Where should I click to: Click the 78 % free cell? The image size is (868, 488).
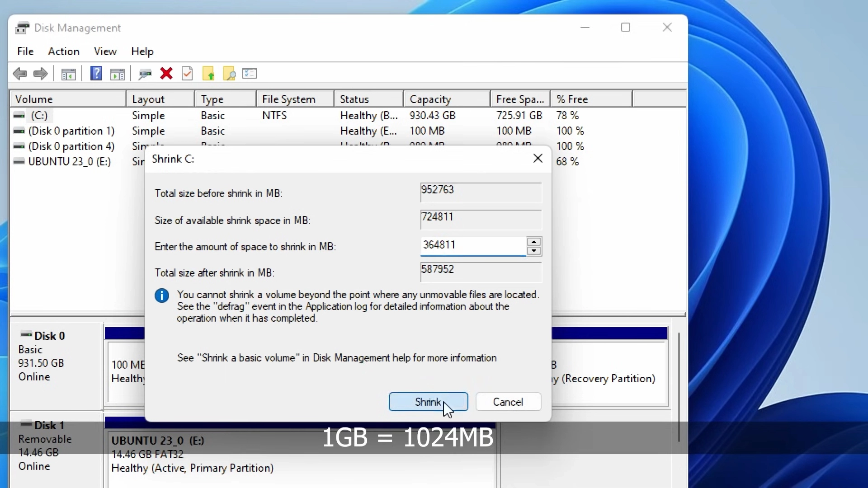pyautogui.click(x=568, y=116)
